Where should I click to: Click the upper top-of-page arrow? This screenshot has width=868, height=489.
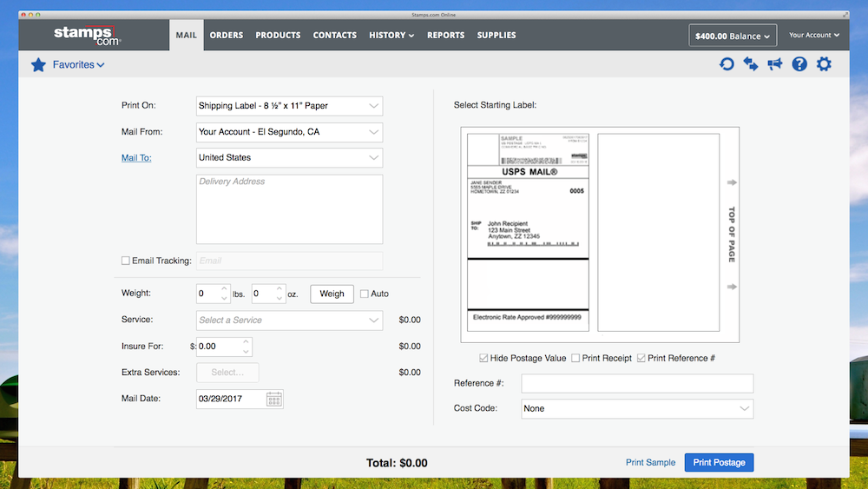732,182
